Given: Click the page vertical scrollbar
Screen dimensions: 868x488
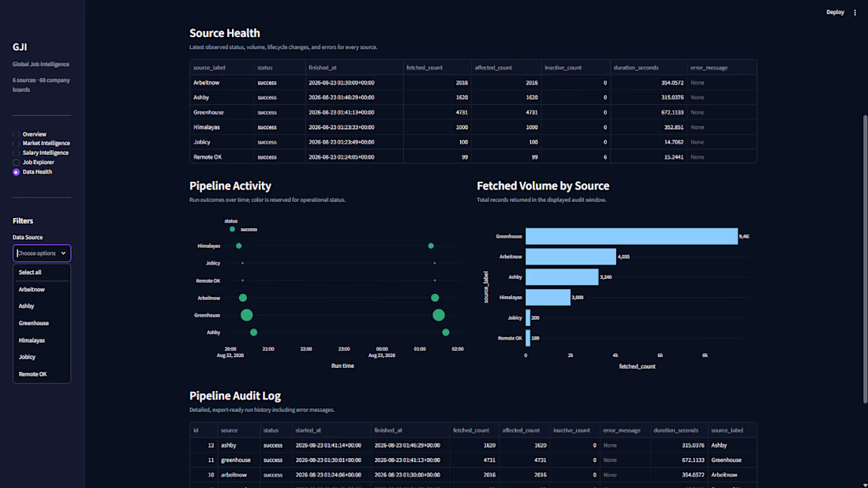Looking at the screenshot, I should click(x=865, y=259).
